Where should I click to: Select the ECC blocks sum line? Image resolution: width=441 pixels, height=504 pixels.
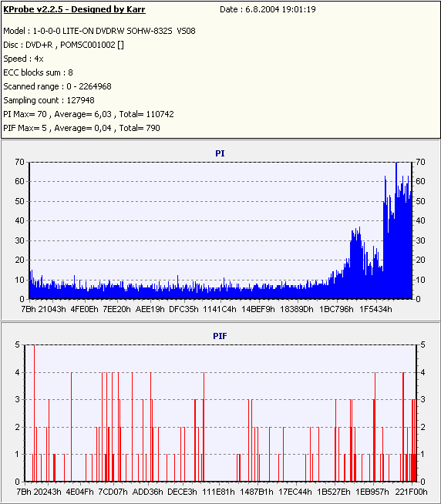[x=39, y=72]
